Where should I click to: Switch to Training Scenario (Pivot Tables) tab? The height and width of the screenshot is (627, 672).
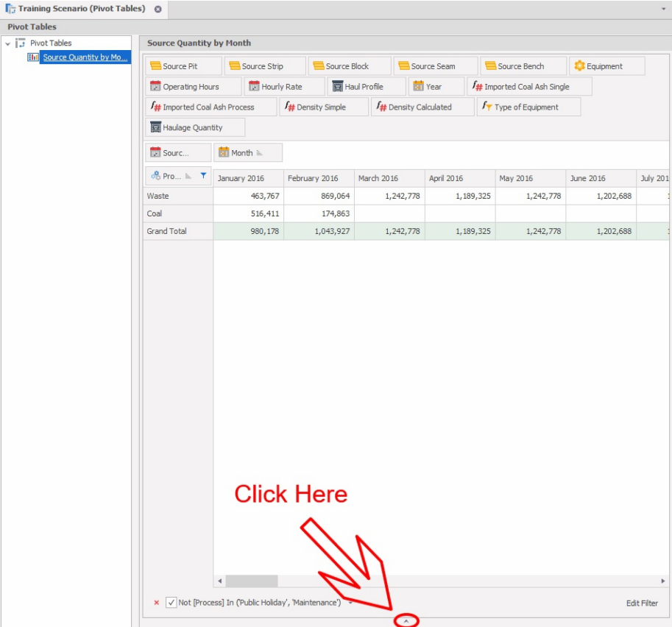pyautogui.click(x=81, y=9)
